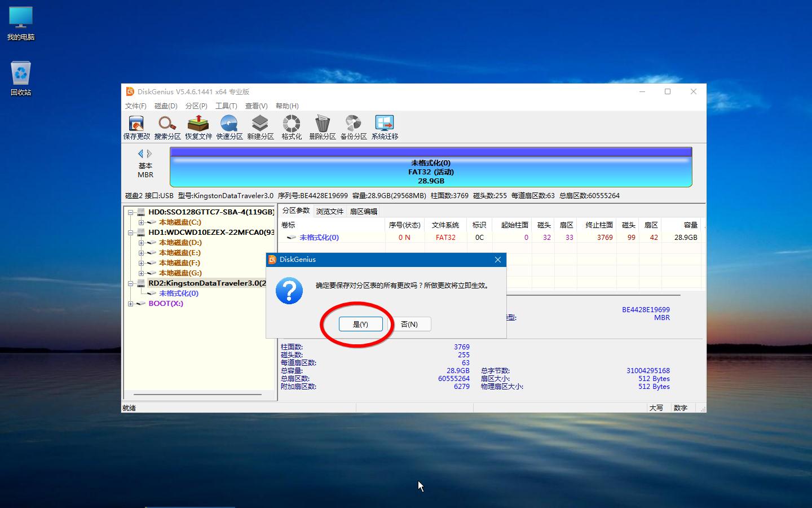This screenshot has width=812, height=508.
Task: Click the Format (格式化) toolbar icon
Action: (x=292, y=128)
